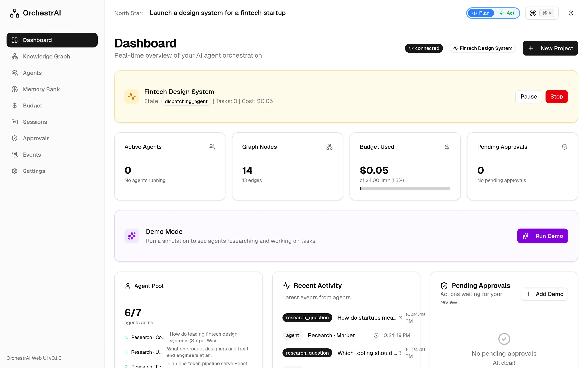
Task: Open Approvals from the sidebar
Action: (x=52, y=138)
